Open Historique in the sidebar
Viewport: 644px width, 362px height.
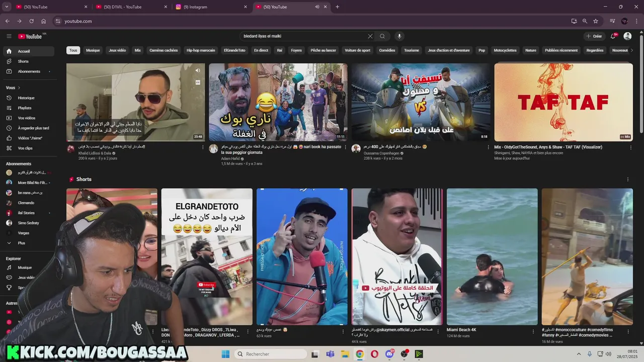coord(28,98)
